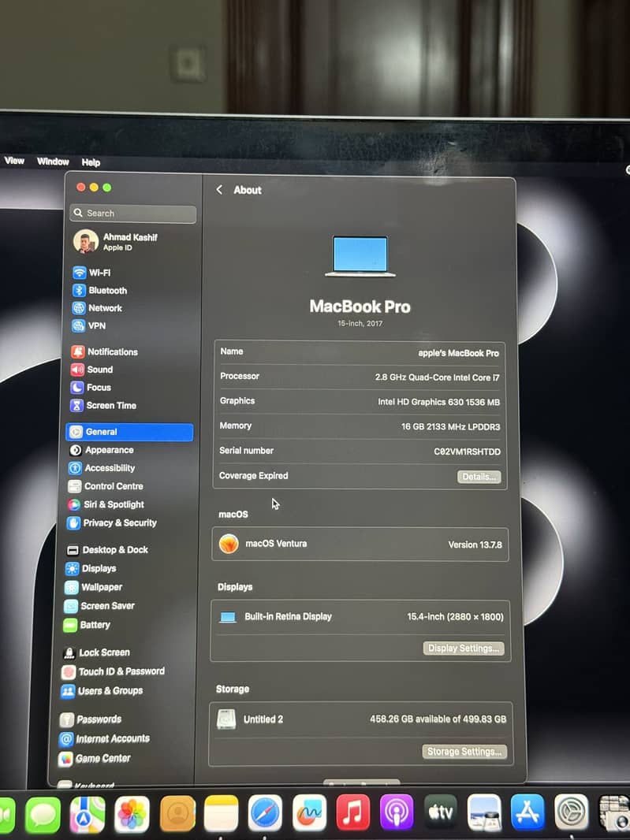
Task: Click the "16 GB 2133 MHz LPDDR3" memory value
Action: [x=451, y=427]
